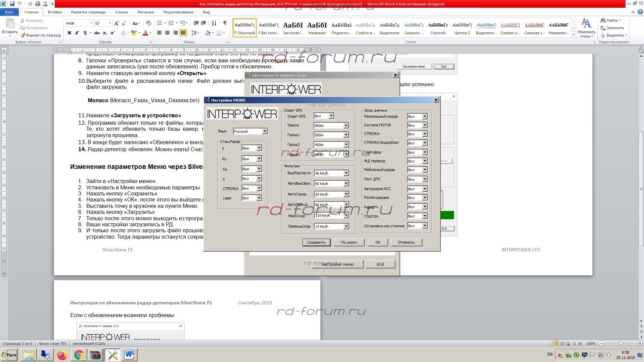The height and width of the screenshot is (362, 644).
Task: Click the EN language indicator in tray
Action: click(x=550, y=354)
